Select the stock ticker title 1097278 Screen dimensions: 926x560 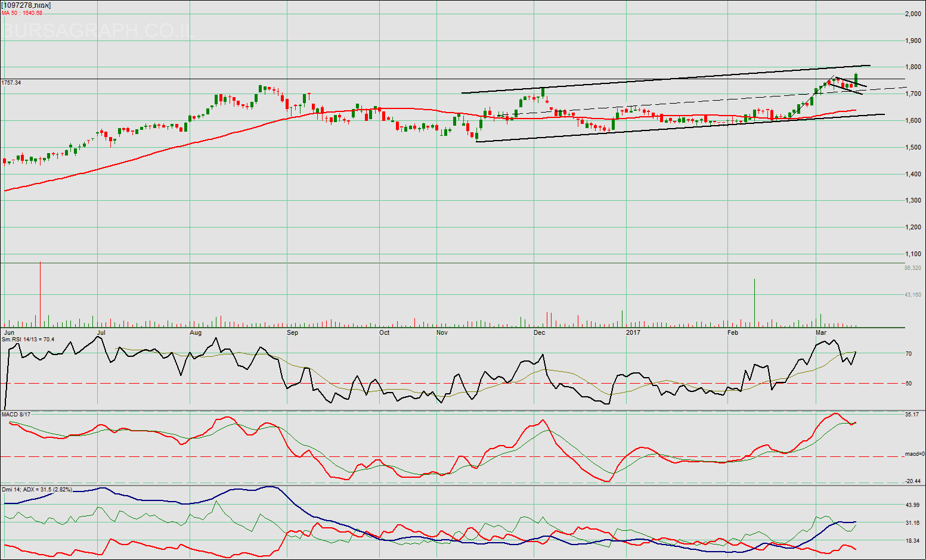[x=26, y=5]
